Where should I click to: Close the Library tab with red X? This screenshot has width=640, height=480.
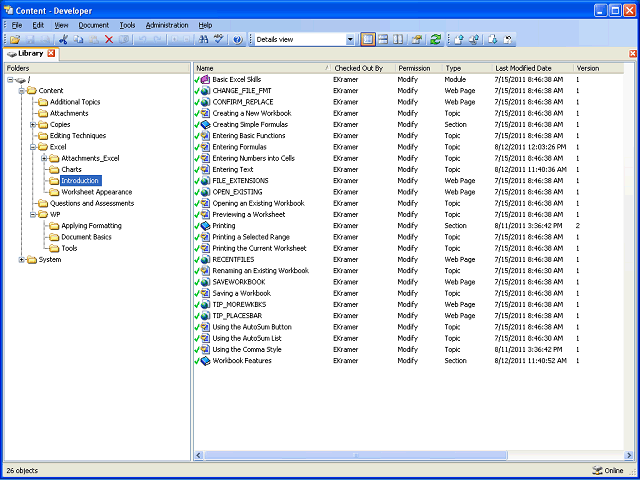[x=51, y=53]
